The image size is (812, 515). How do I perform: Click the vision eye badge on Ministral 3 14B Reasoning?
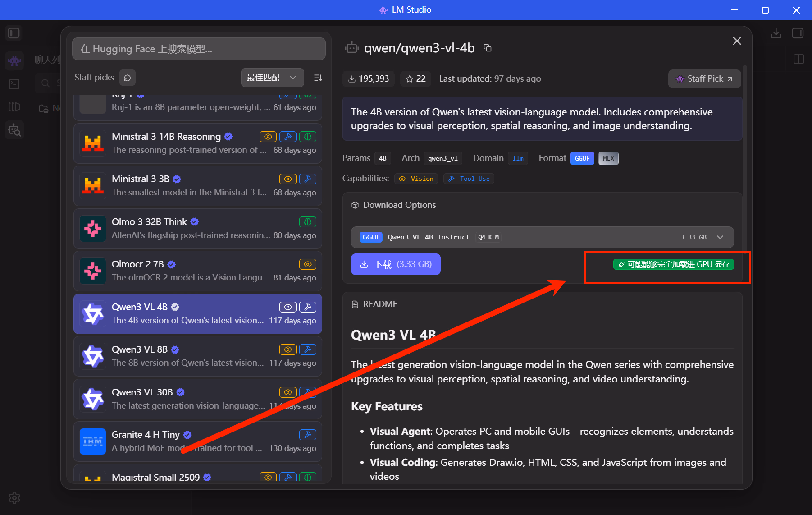pos(268,137)
